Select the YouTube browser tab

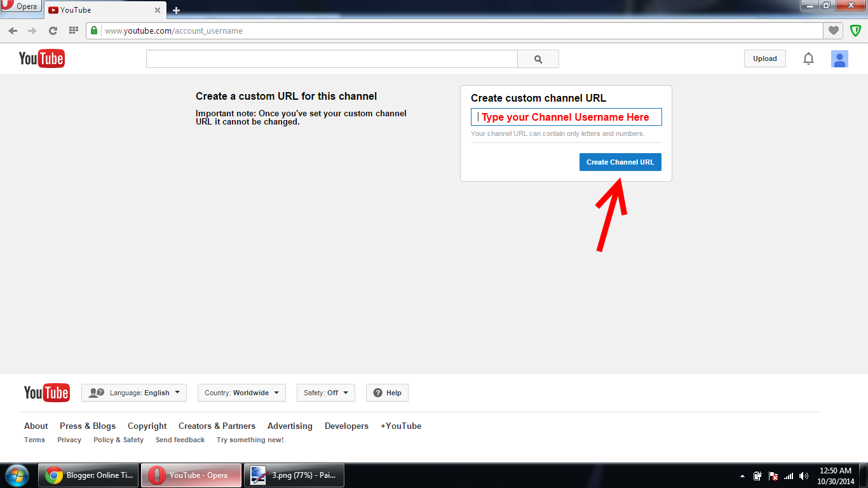(x=105, y=10)
